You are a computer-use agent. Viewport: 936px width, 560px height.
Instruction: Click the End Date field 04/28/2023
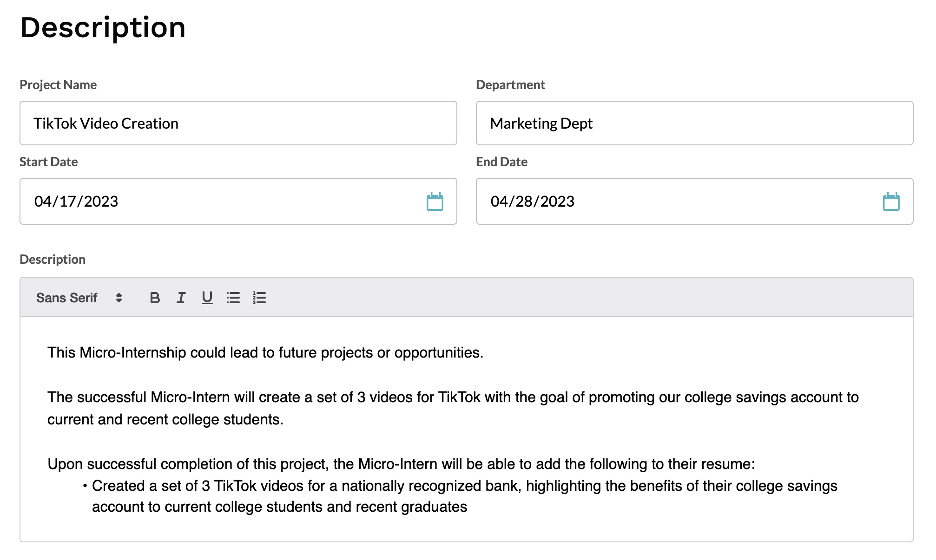[695, 201]
